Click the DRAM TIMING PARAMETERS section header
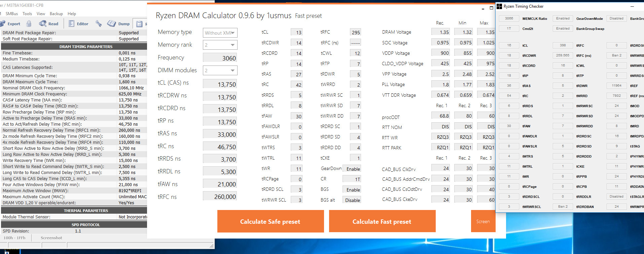The width and height of the screenshot is (644, 254). pos(74,46)
